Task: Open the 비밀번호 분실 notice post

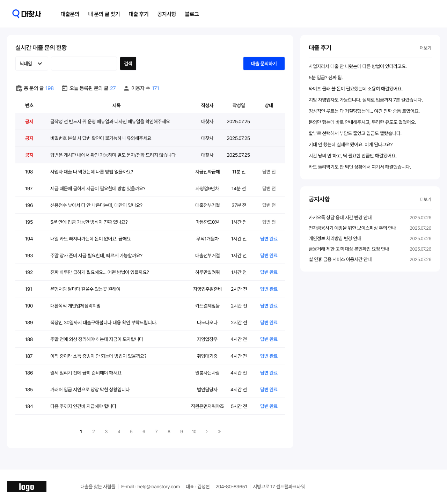Action: [x=101, y=138]
